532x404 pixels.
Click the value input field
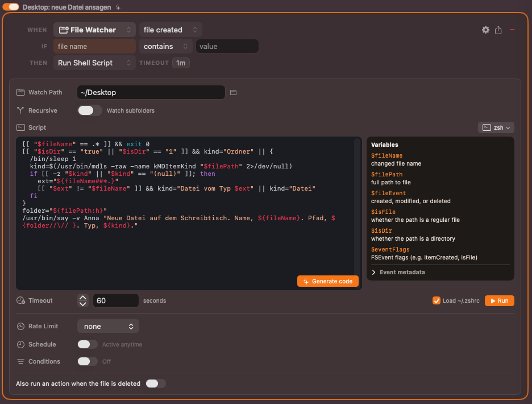pos(227,46)
